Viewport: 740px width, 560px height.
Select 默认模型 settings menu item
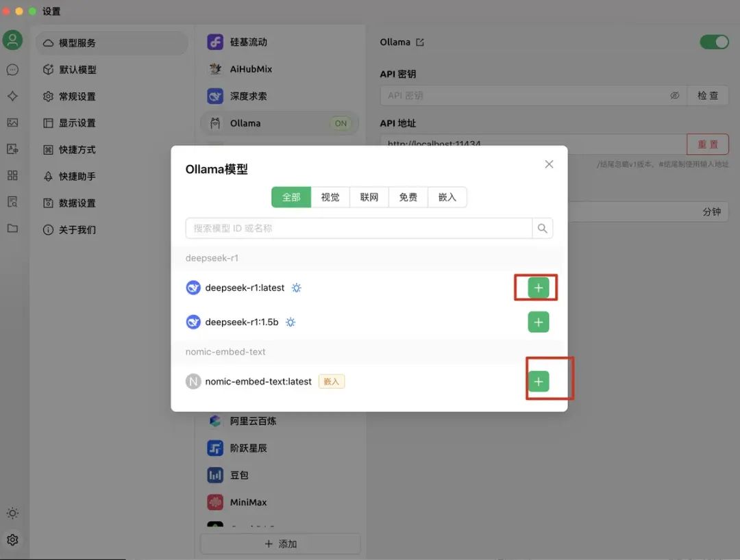pos(112,70)
